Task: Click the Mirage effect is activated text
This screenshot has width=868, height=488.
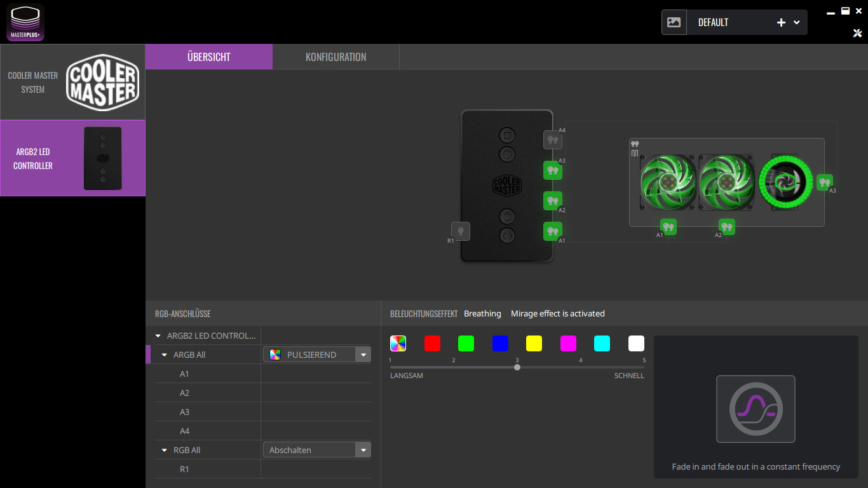Action: tap(558, 314)
